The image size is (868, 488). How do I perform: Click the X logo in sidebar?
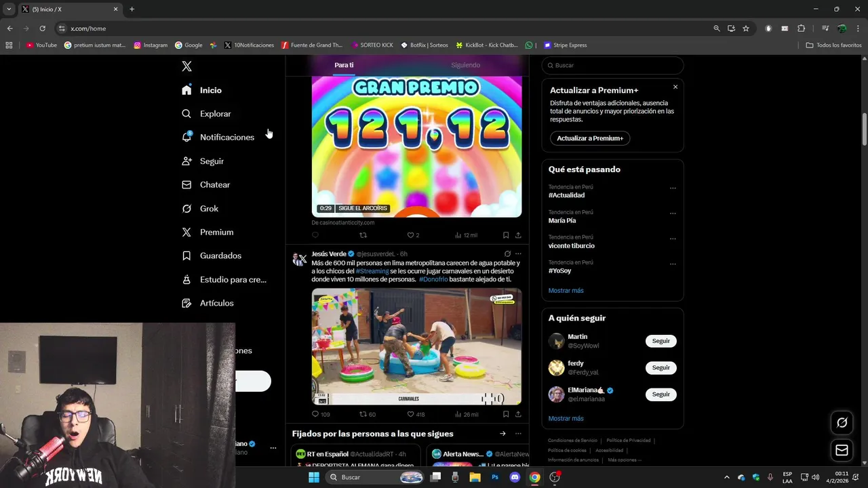coord(186,66)
